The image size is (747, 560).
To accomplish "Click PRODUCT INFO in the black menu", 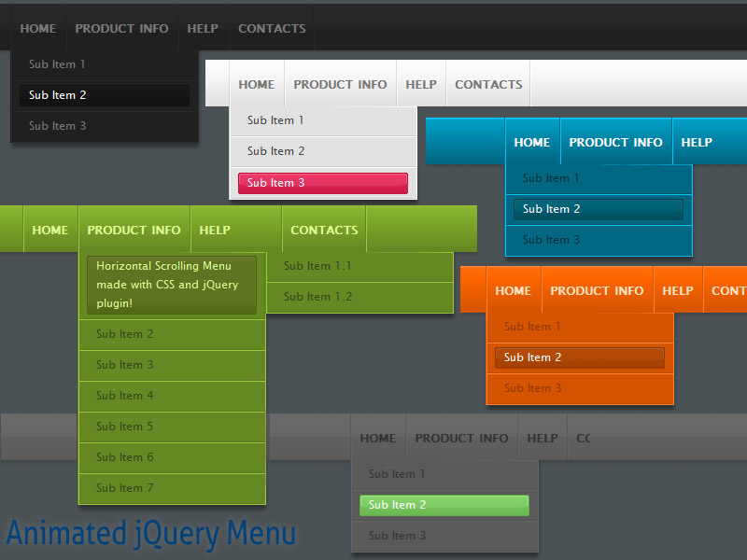I will click(122, 29).
